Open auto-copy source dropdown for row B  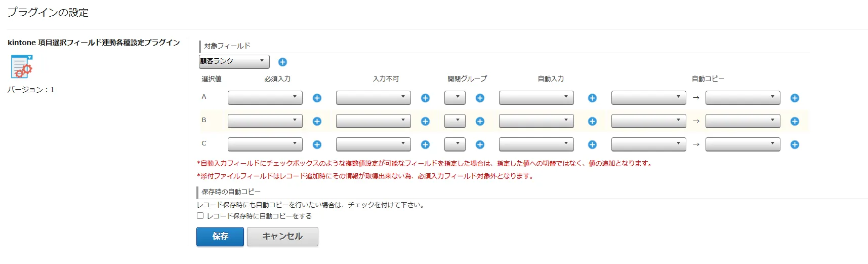pos(648,121)
